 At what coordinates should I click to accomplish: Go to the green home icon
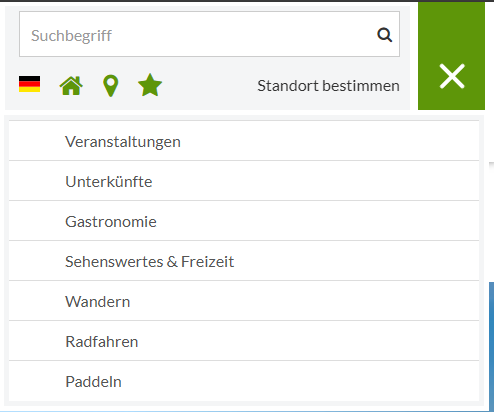(71, 86)
